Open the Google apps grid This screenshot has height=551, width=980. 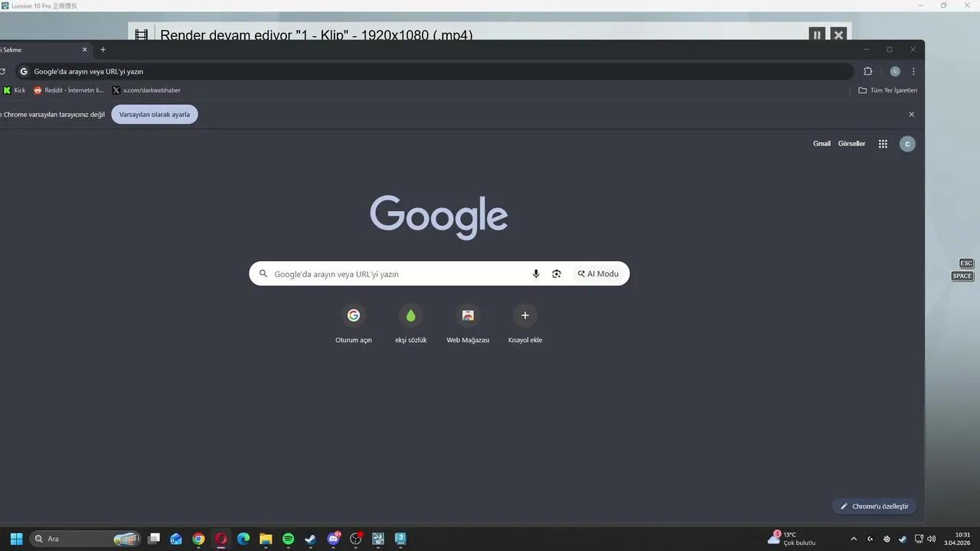click(883, 144)
